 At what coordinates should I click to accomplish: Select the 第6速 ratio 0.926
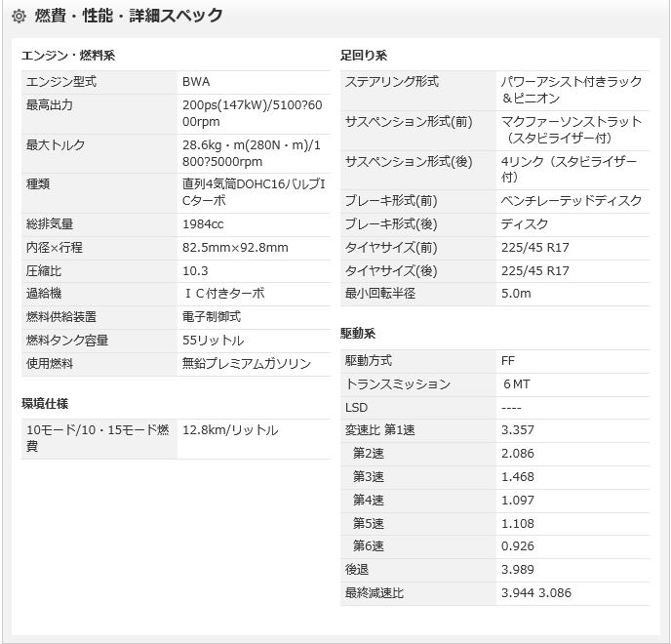[x=517, y=546]
